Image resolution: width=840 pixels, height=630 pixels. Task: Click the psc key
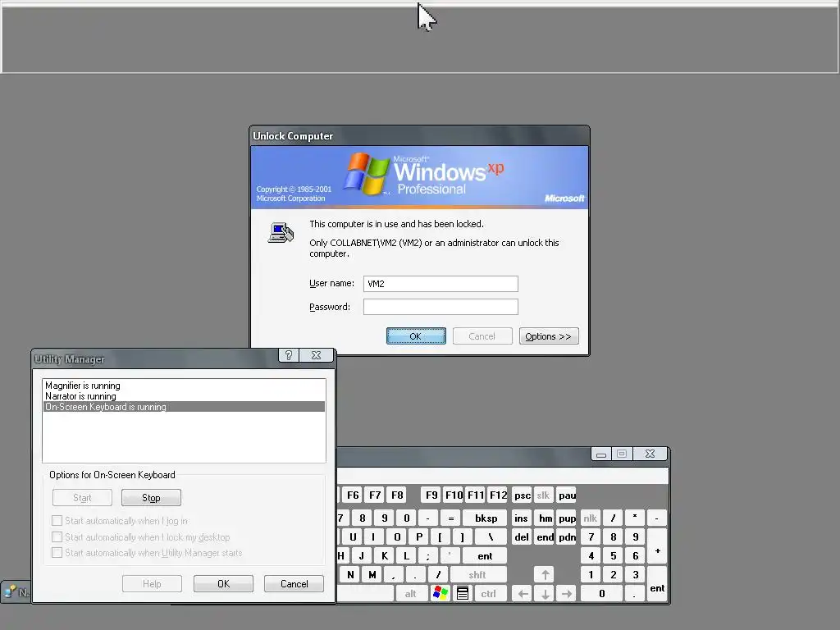click(523, 495)
